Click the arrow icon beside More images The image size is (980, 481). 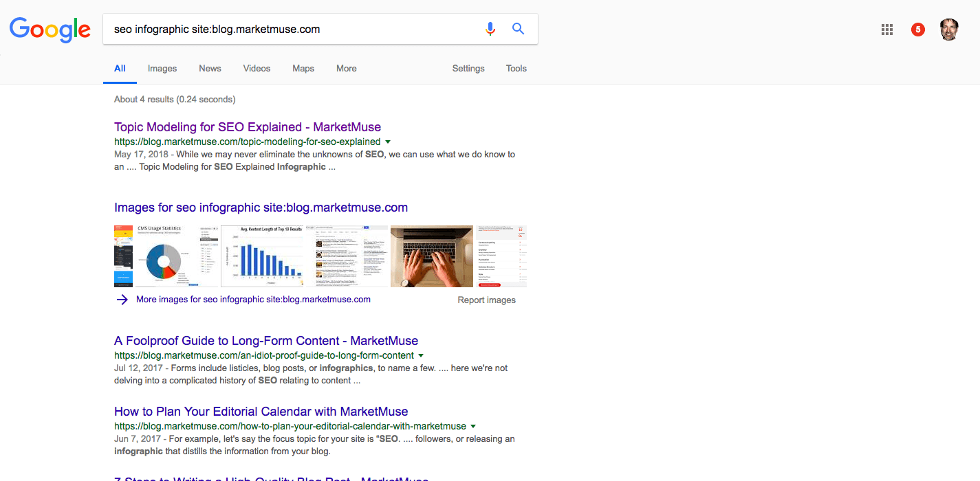pyautogui.click(x=122, y=300)
